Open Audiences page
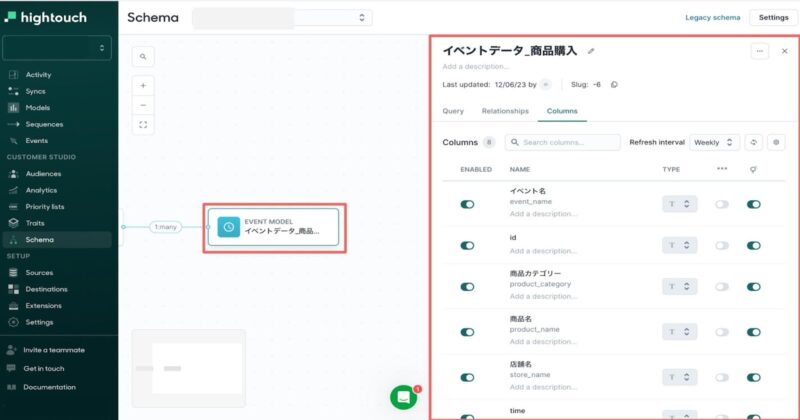The image size is (800, 420). [43, 174]
